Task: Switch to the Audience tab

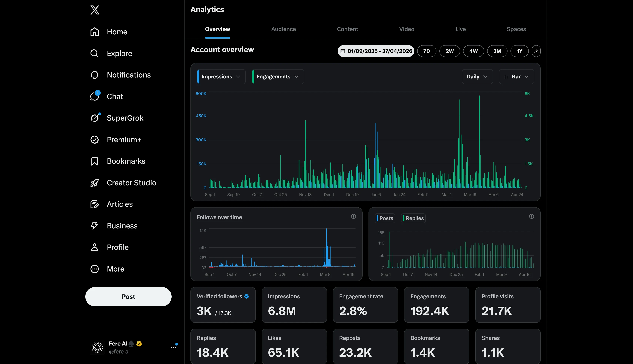Action: (283, 29)
